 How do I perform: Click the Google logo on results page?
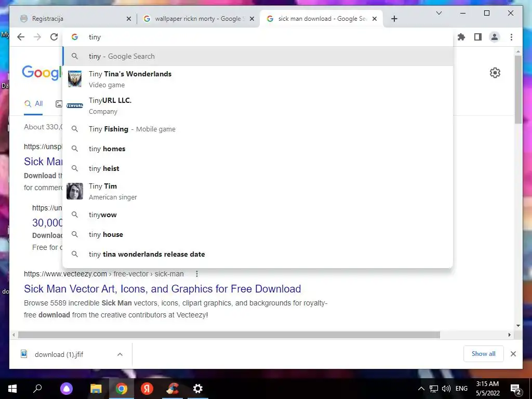(42, 73)
